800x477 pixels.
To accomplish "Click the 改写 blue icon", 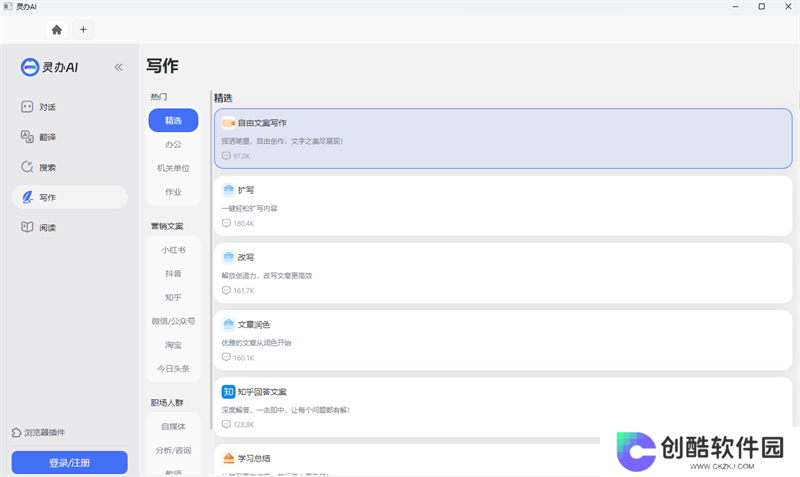I will pos(228,257).
